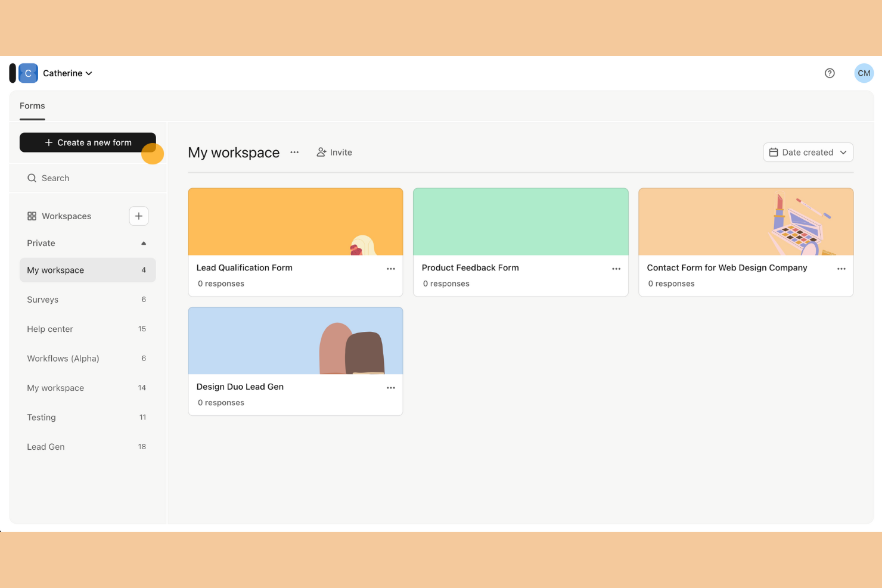Image resolution: width=882 pixels, height=588 pixels.
Task: Open Lead Qualification Form options menu
Action: pyautogui.click(x=391, y=269)
